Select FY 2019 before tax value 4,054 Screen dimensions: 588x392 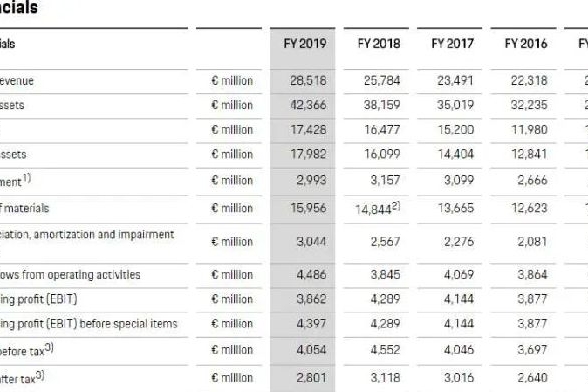pos(311,350)
